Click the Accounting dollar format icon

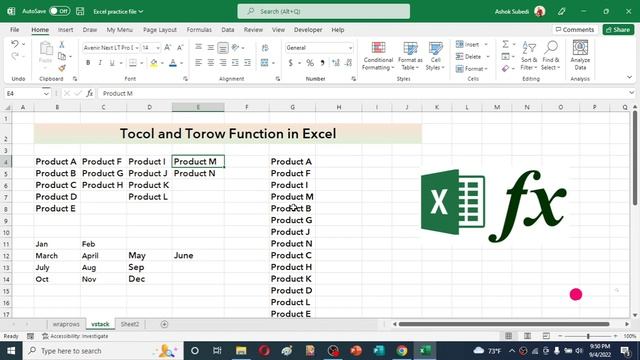pos(291,63)
